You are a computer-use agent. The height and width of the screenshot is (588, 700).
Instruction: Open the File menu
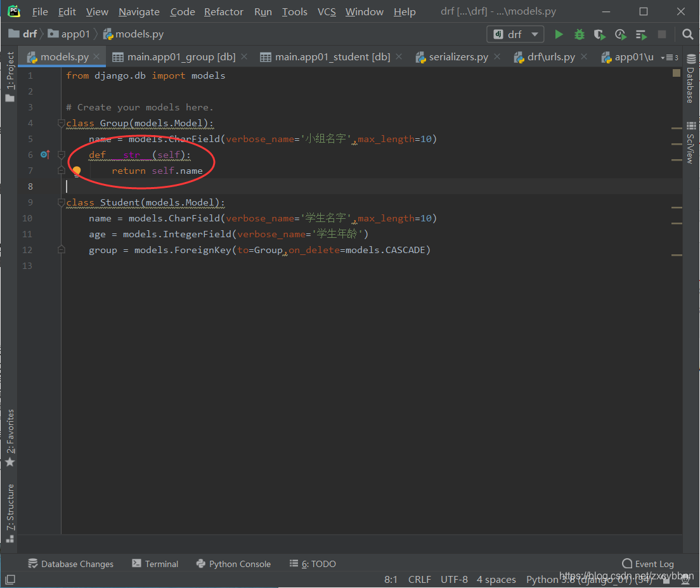(x=40, y=12)
